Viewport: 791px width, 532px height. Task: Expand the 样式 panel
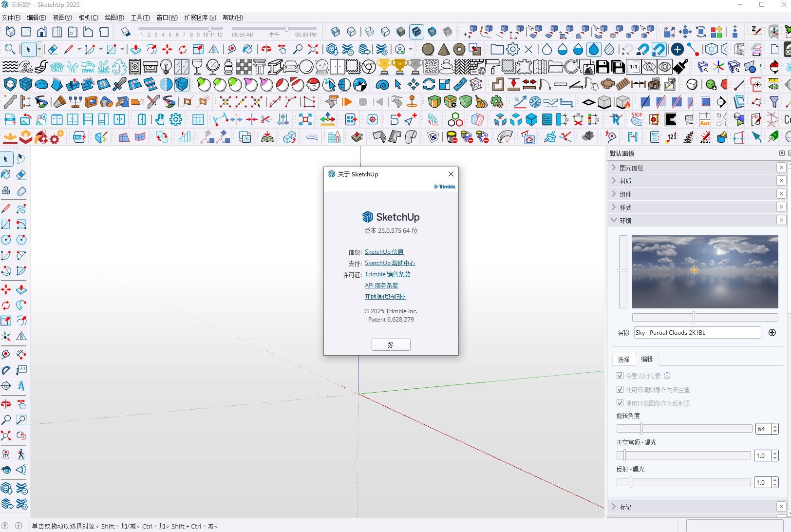(693, 207)
